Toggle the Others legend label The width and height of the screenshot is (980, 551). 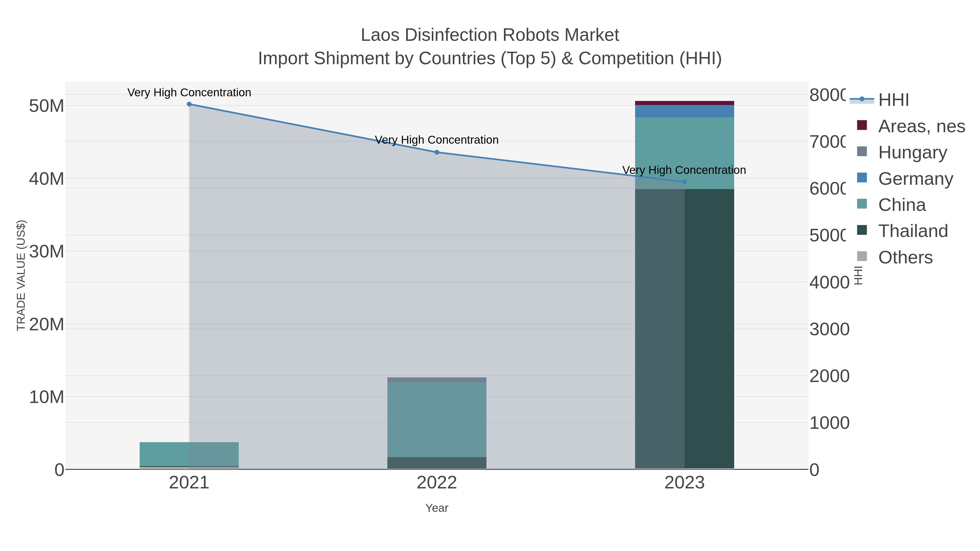[905, 257]
